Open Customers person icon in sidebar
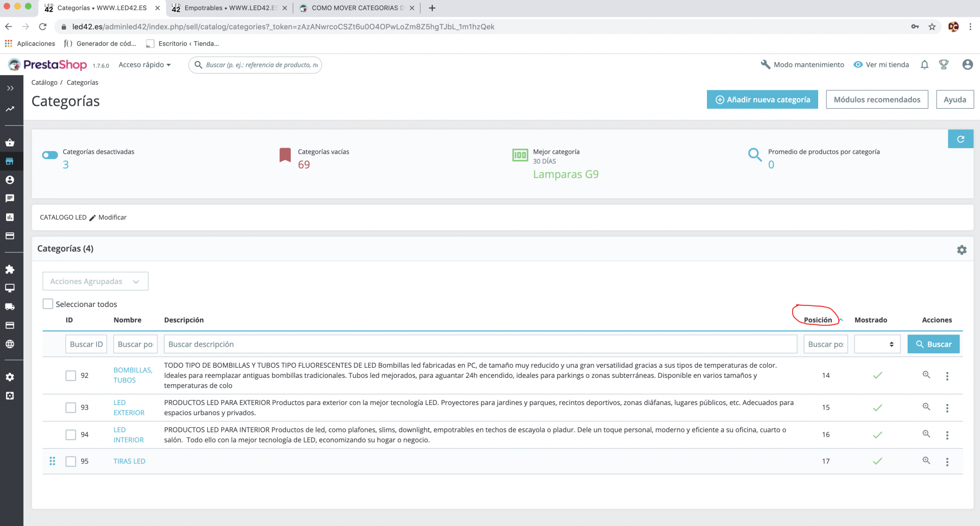Image resolution: width=980 pixels, height=526 pixels. tap(10, 180)
